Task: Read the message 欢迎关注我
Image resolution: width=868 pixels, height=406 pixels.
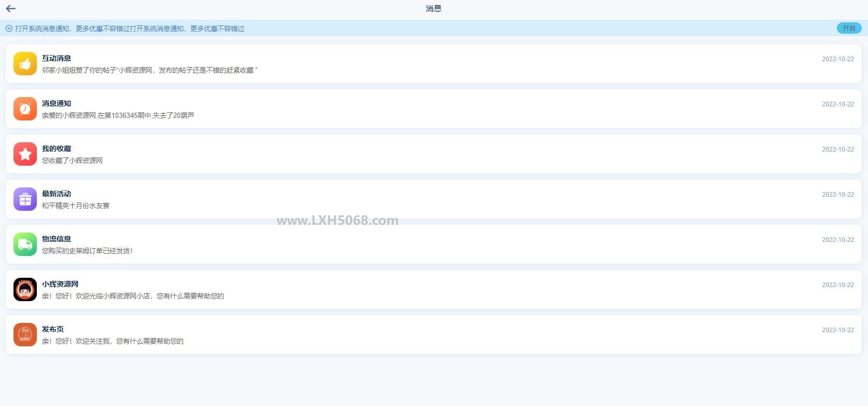Action: click(x=113, y=341)
